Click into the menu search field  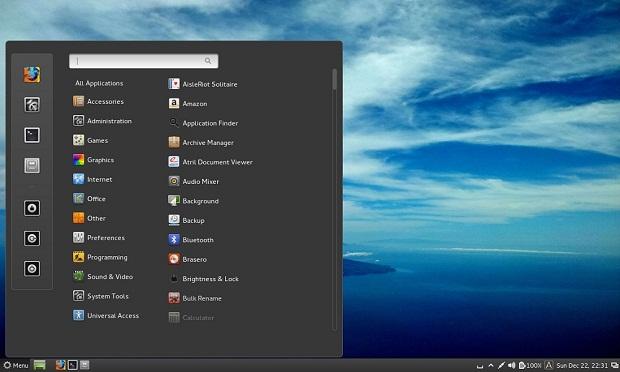click(x=144, y=61)
